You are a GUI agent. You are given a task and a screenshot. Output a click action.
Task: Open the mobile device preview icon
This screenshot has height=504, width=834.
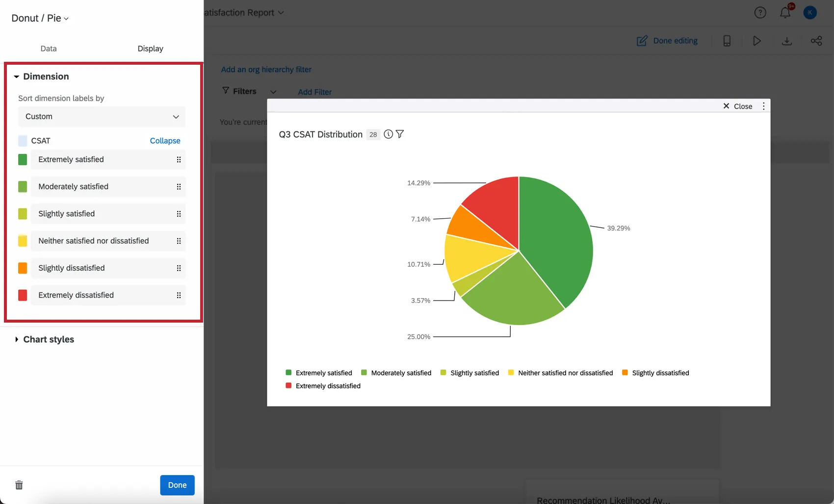[x=727, y=41]
